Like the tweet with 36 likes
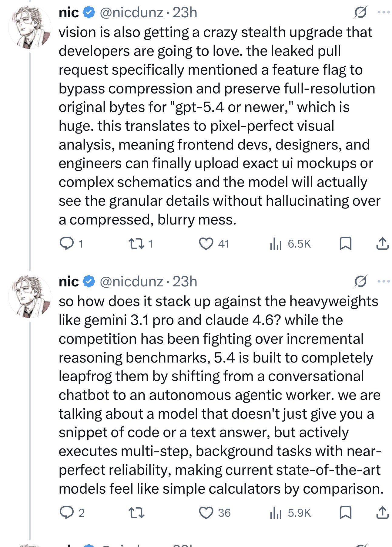This screenshot has width=392, height=547. click(x=206, y=513)
